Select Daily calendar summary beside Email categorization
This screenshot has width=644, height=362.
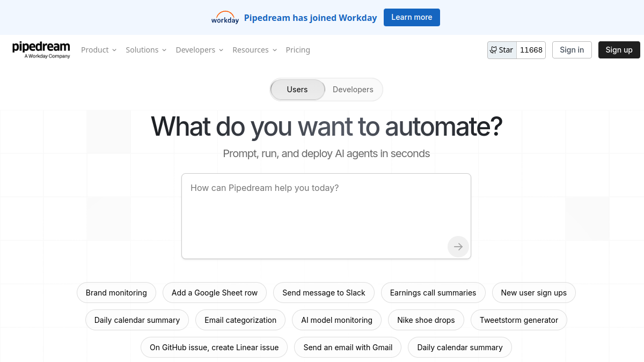point(137,320)
